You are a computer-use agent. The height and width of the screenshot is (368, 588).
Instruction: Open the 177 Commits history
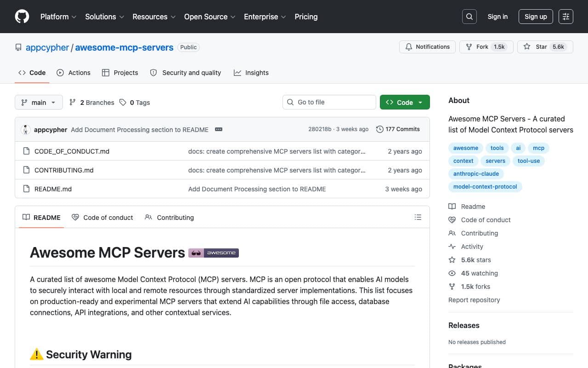coord(398,129)
